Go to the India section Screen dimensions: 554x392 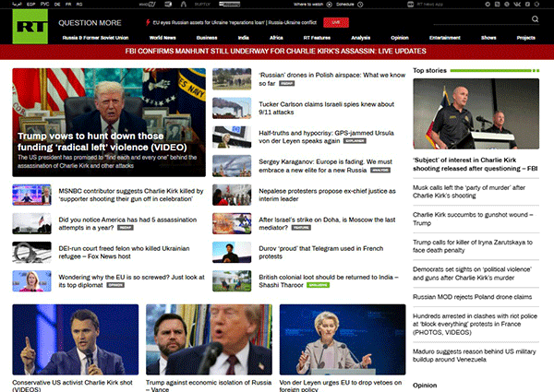pyautogui.click(x=244, y=38)
